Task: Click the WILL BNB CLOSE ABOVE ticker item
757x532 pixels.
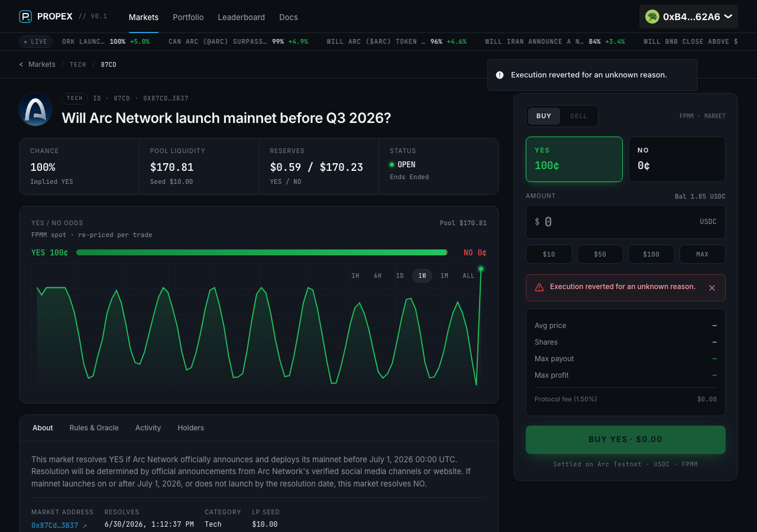Action: pyautogui.click(x=691, y=42)
